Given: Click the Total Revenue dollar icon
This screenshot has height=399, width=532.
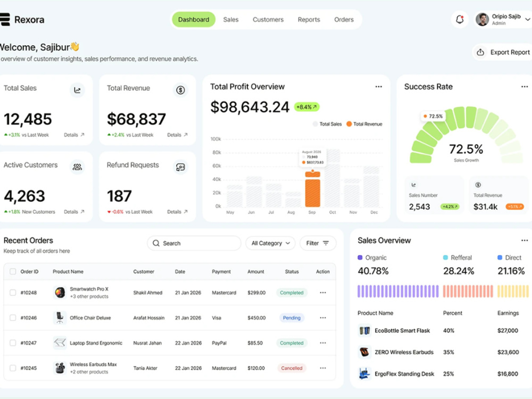Looking at the screenshot, I should coord(180,90).
